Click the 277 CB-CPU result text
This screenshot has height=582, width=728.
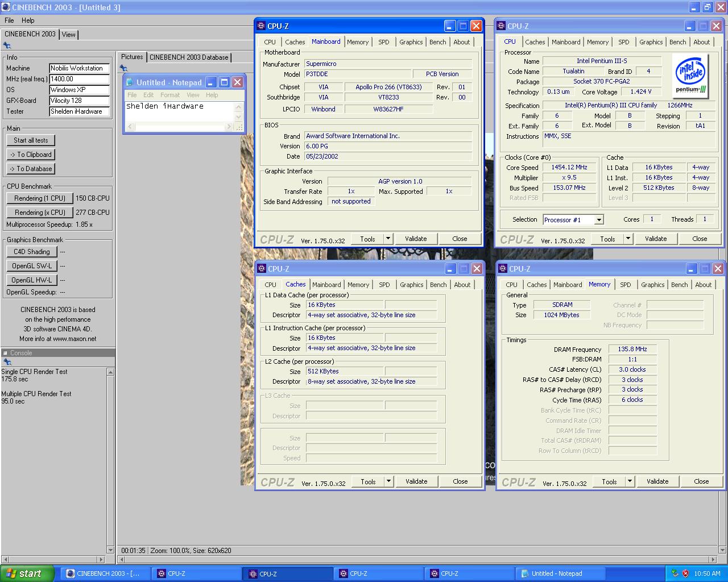(93, 213)
